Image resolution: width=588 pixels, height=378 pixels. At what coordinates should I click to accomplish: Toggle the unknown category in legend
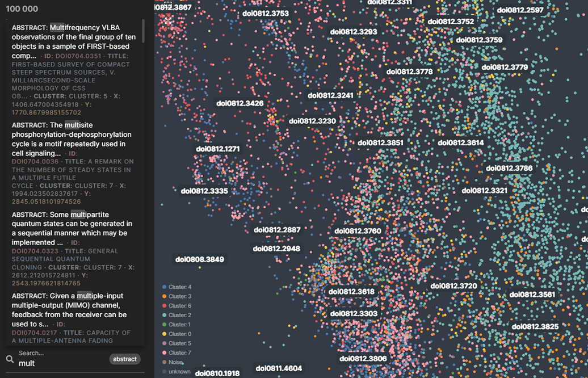pos(179,372)
